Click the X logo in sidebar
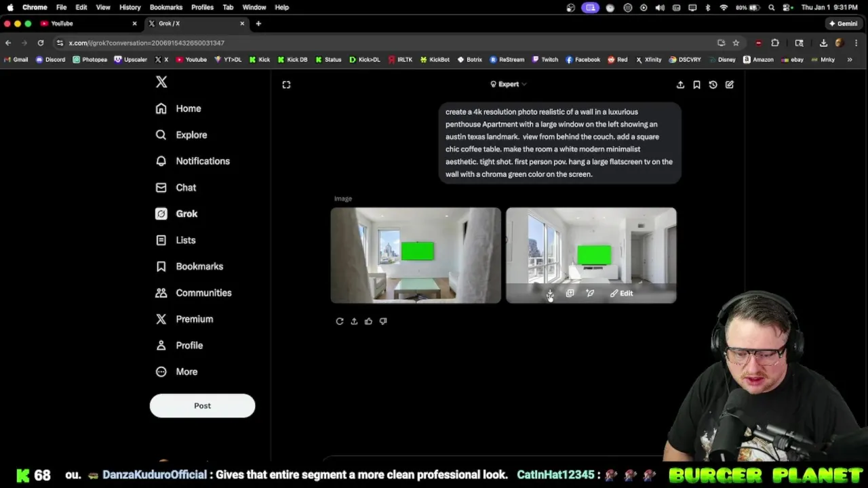868x488 pixels. (x=161, y=82)
